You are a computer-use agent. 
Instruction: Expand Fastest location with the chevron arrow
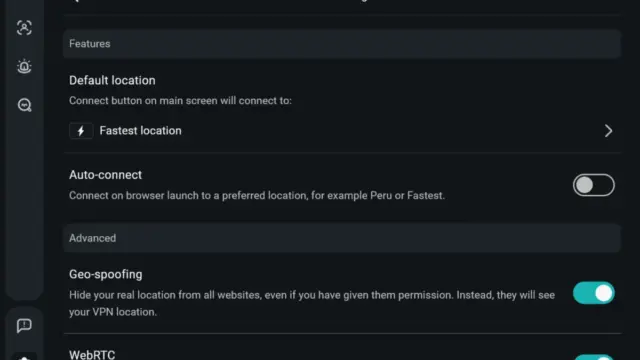[608, 131]
